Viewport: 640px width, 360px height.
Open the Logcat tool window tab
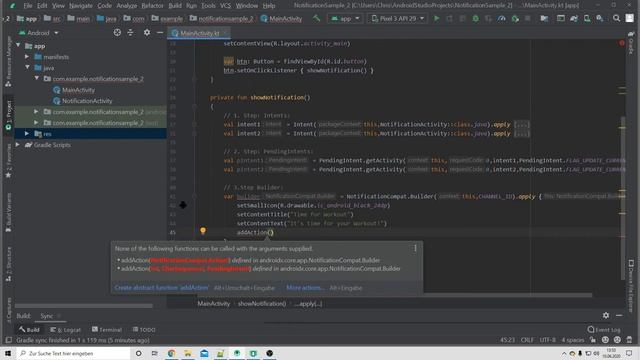click(65, 329)
